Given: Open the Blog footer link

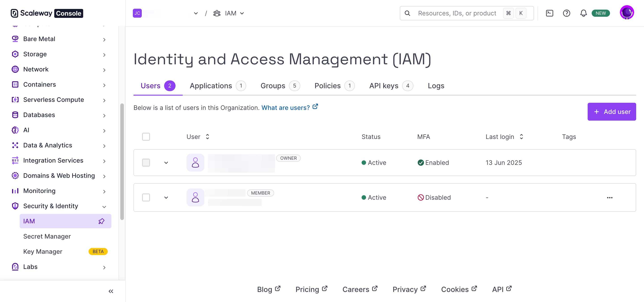Looking at the screenshot, I should (x=269, y=289).
